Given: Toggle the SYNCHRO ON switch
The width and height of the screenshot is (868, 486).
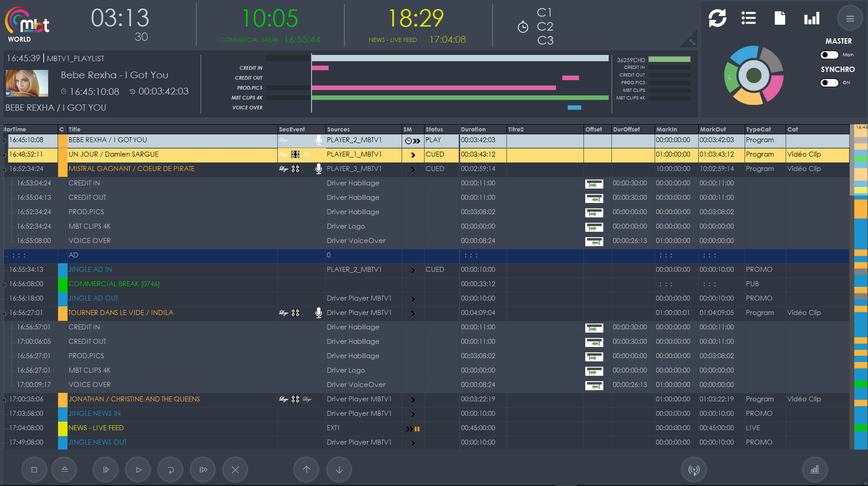Looking at the screenshot, I should [829, 83].
